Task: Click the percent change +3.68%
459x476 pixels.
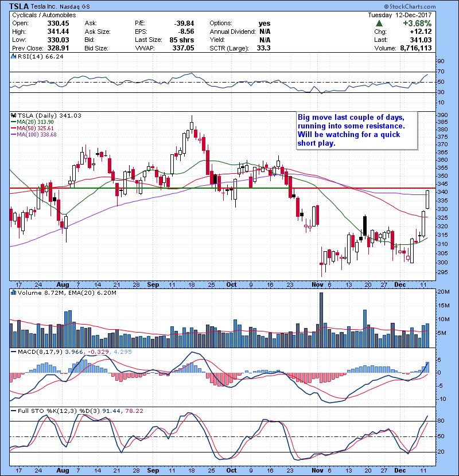Action: 417,24
